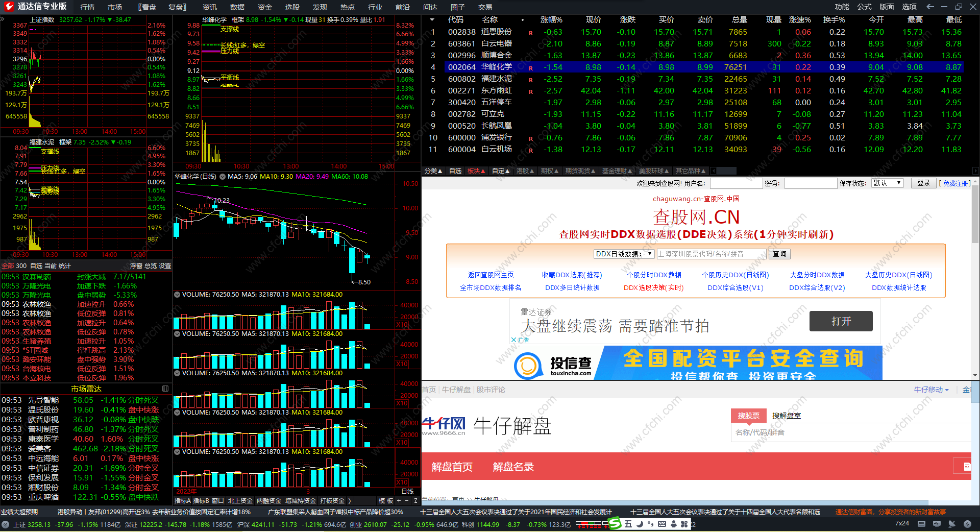
Task: Open the 行情 menu
Action: tap(87, 7)
